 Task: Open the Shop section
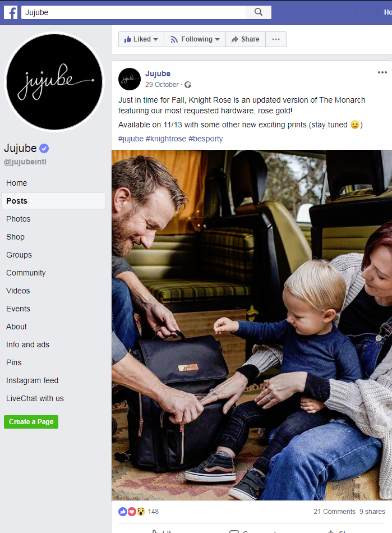click(15, 237)
